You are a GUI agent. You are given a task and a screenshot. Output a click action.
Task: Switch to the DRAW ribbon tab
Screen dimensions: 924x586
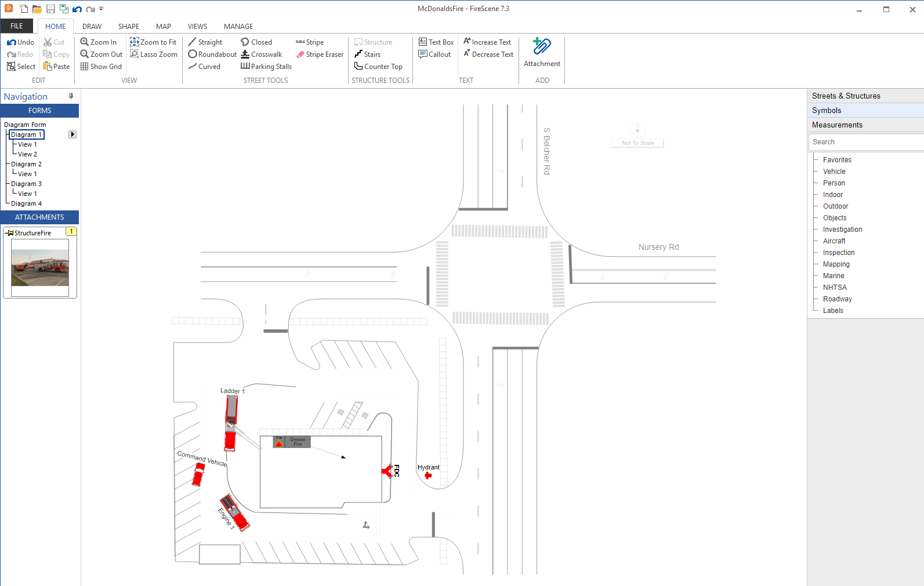tap(92, 27)
